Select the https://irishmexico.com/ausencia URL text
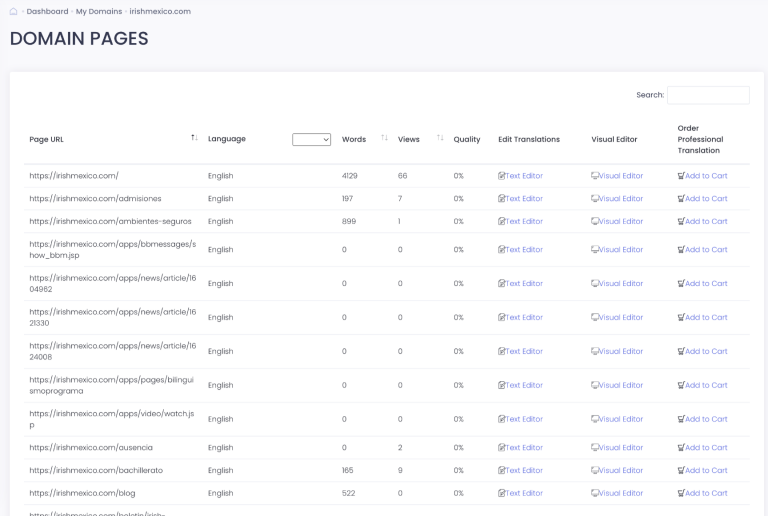 pos(91,447)
